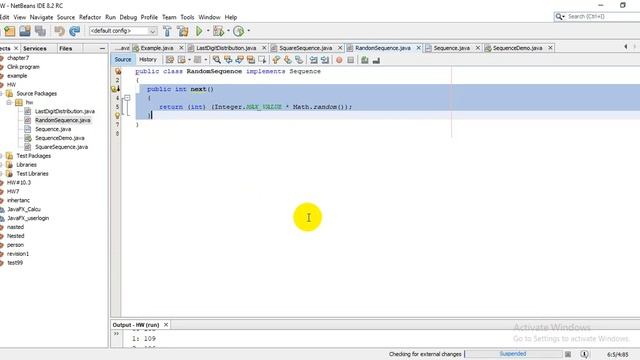This screenshot has width=640, height=360.
Task: Click the Last Edit editor toolbar icon
Action: [170, 60]
